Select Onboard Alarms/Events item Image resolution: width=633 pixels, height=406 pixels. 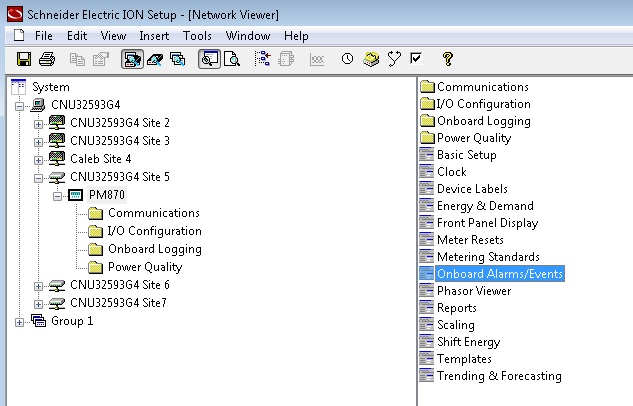coord(500,274)
